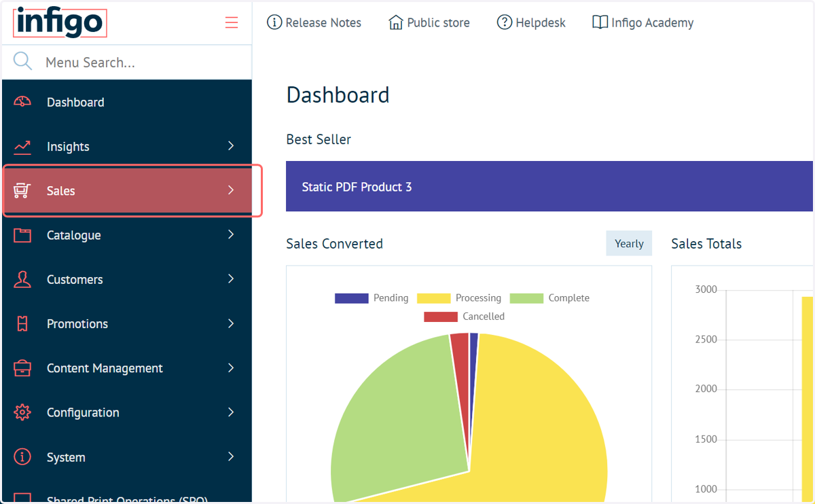The height and width of the screenshot is (504, 815).
Task: Select Content Management menu label
Action: pos(105,368)
